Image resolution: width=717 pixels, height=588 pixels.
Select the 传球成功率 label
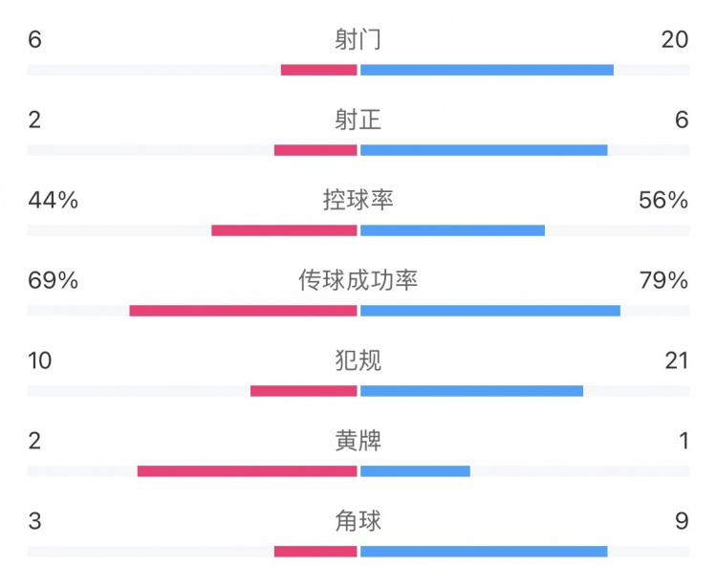(358, 280)
